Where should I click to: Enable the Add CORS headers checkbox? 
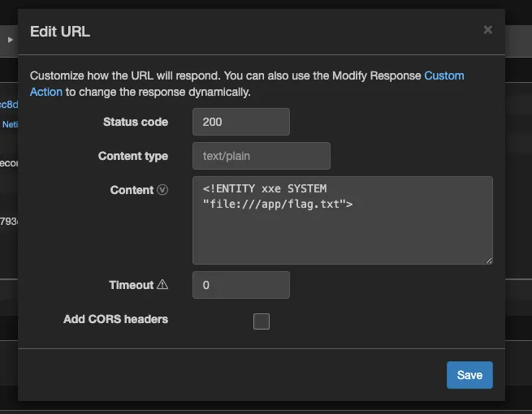262,321
